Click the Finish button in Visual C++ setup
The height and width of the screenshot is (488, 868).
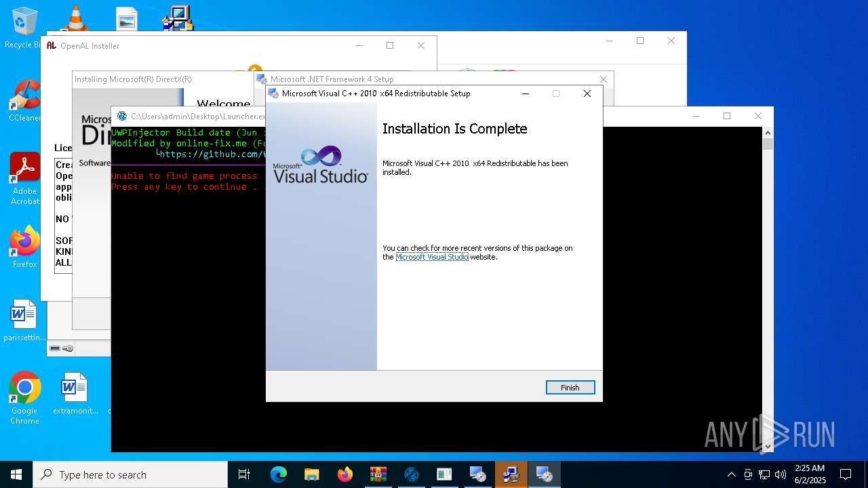[570, 388]
